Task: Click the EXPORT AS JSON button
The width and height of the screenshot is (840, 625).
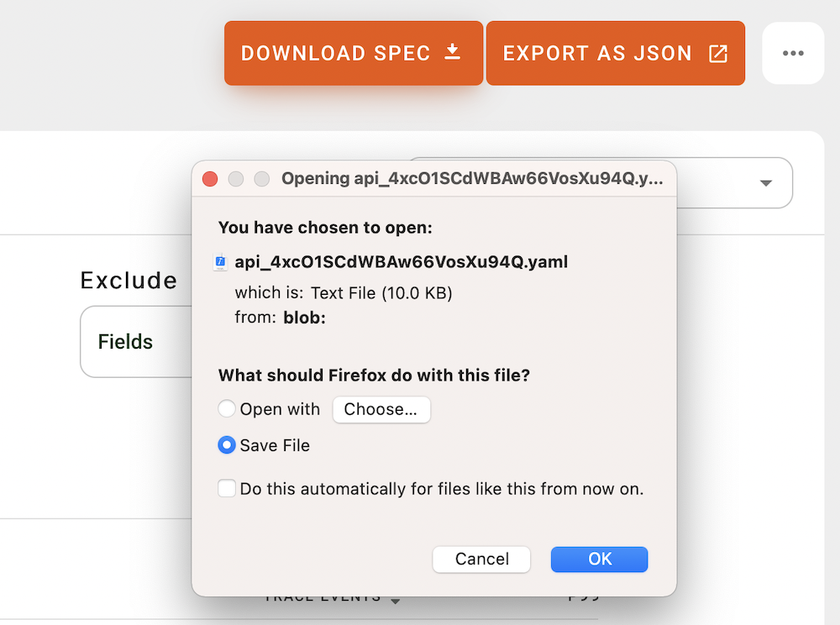Action: coord(615,52)
